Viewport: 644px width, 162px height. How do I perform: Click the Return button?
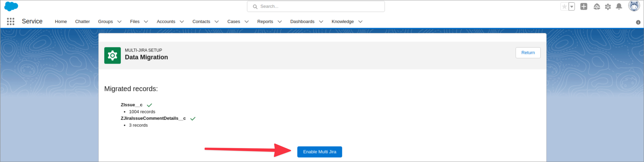(528, 53)
